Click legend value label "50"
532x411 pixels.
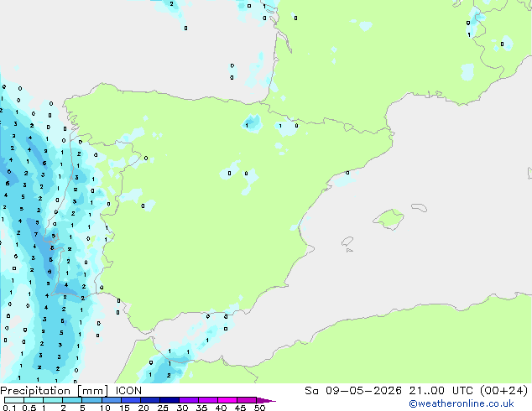tap(259, 408)
